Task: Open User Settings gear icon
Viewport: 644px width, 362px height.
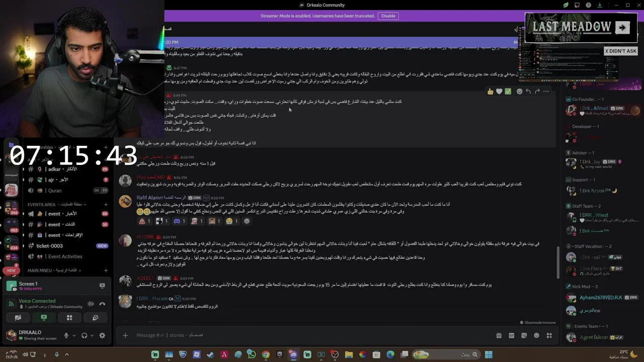Action: (102, 335)
